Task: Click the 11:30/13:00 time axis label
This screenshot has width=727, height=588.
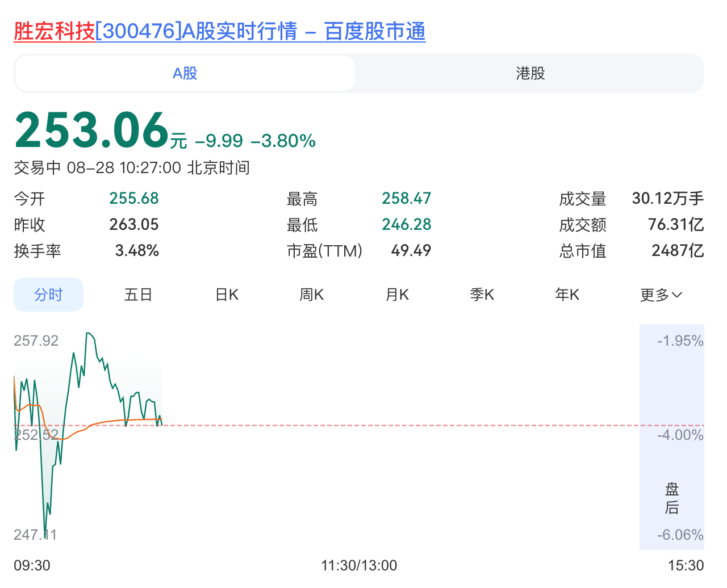Action: pos(359,565)
